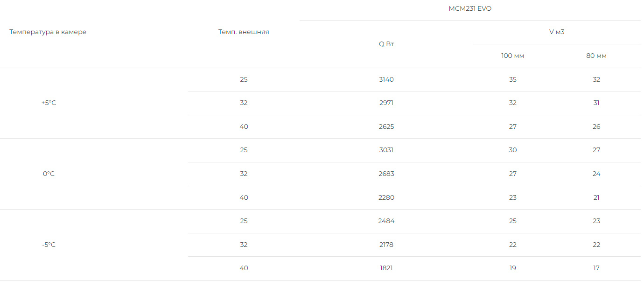Click the 2280 power value cell
The image size is (644, 295).
point(386,198)
